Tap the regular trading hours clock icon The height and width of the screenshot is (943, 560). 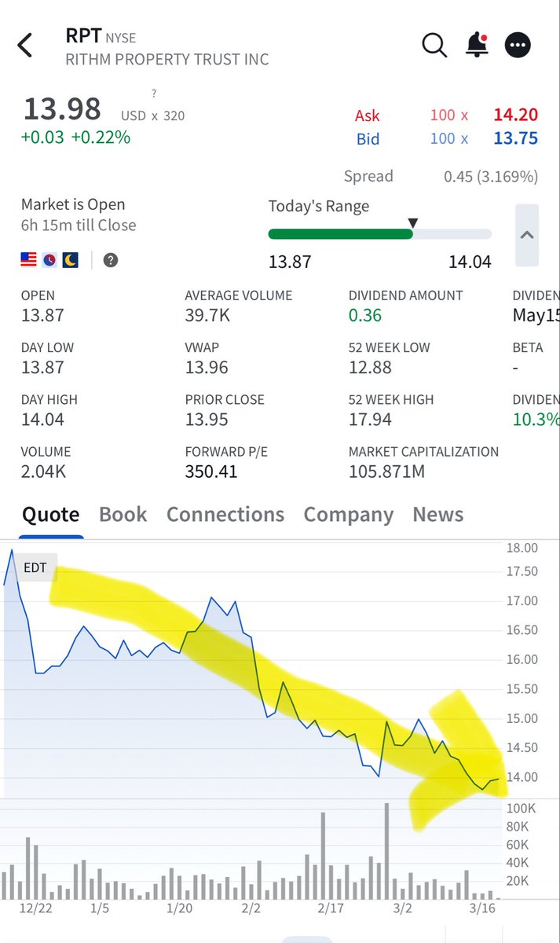point(49,260)
